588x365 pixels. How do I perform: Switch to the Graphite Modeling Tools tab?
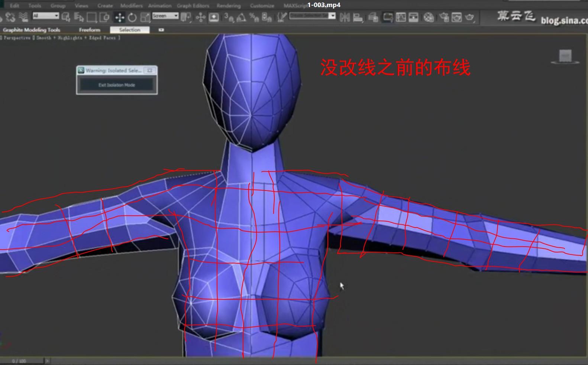pyautogui.click(x=31, y=30)
